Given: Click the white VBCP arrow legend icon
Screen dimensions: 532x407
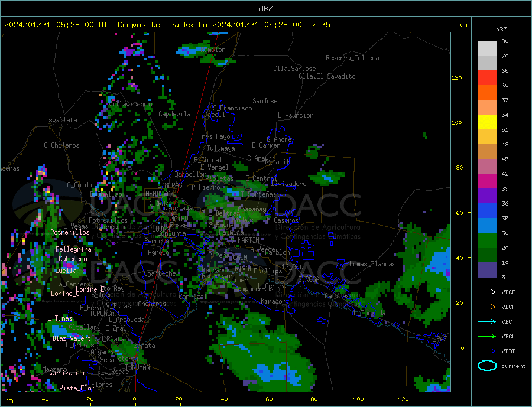Looking at the screenshot, I should (x=487, y=292).
